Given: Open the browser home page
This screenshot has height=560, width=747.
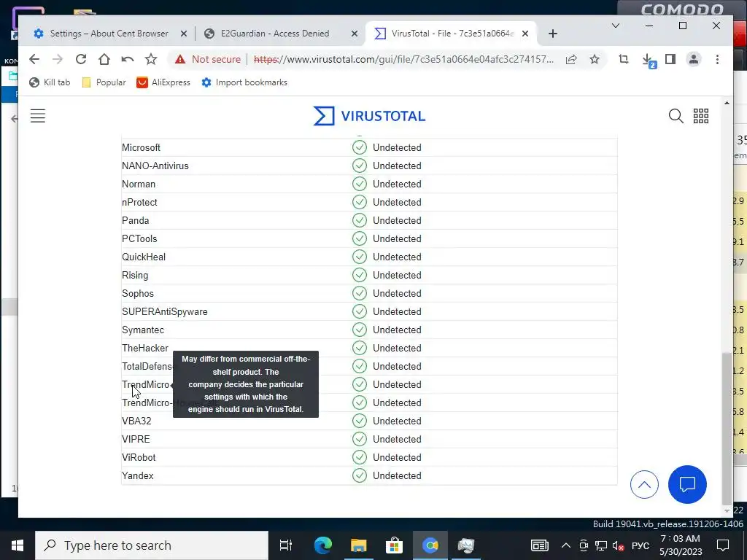Looking at the screenshot, I should pos(104,59).
